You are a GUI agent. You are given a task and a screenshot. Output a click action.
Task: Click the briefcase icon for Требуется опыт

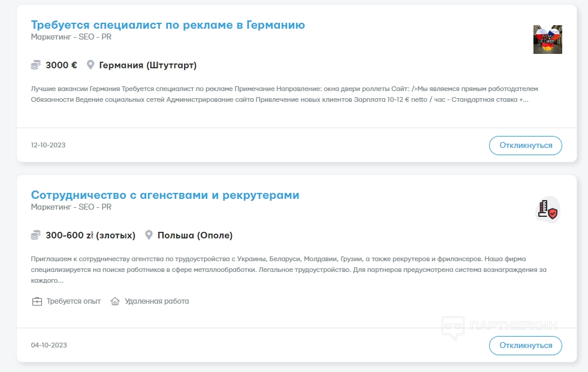[37, 301]
